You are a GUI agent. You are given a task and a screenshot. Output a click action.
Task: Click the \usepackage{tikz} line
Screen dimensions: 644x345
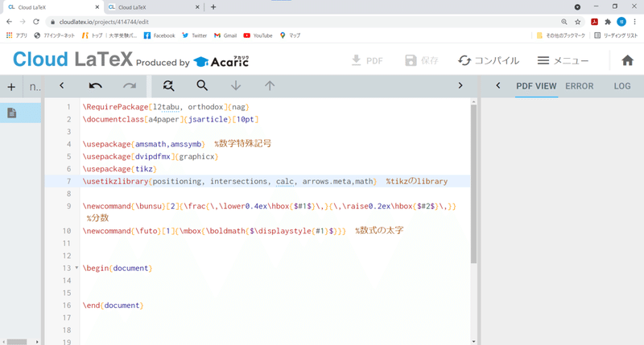click(x=119, y=169)
